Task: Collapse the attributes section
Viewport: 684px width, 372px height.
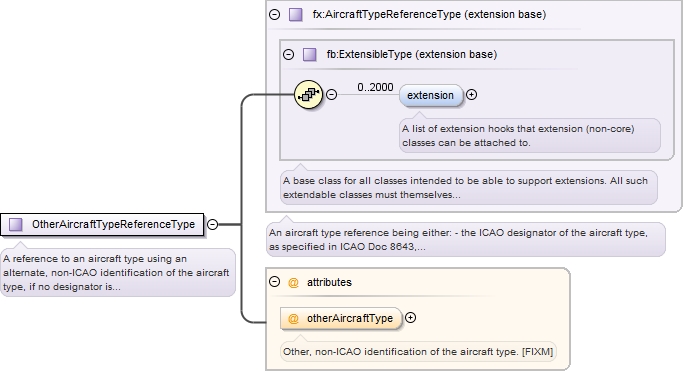Action: tap(274, 282)
